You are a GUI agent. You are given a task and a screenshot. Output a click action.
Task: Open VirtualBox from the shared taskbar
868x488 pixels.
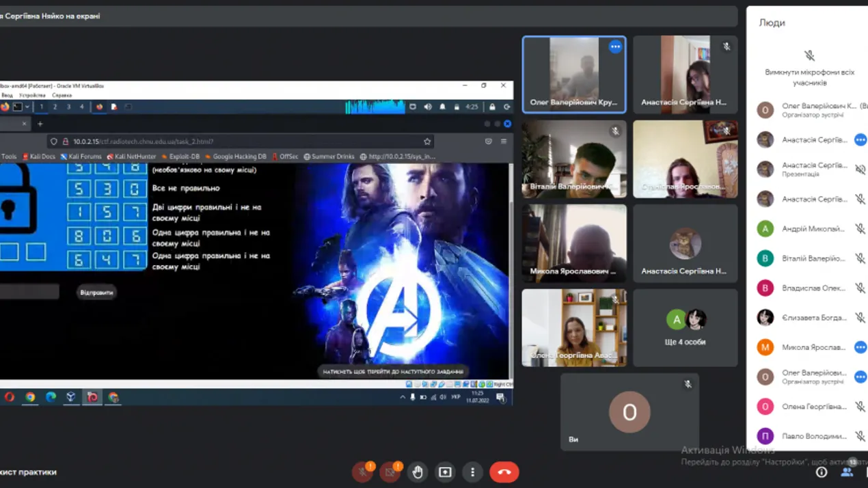pyautogui.click(x=71, y=397)
